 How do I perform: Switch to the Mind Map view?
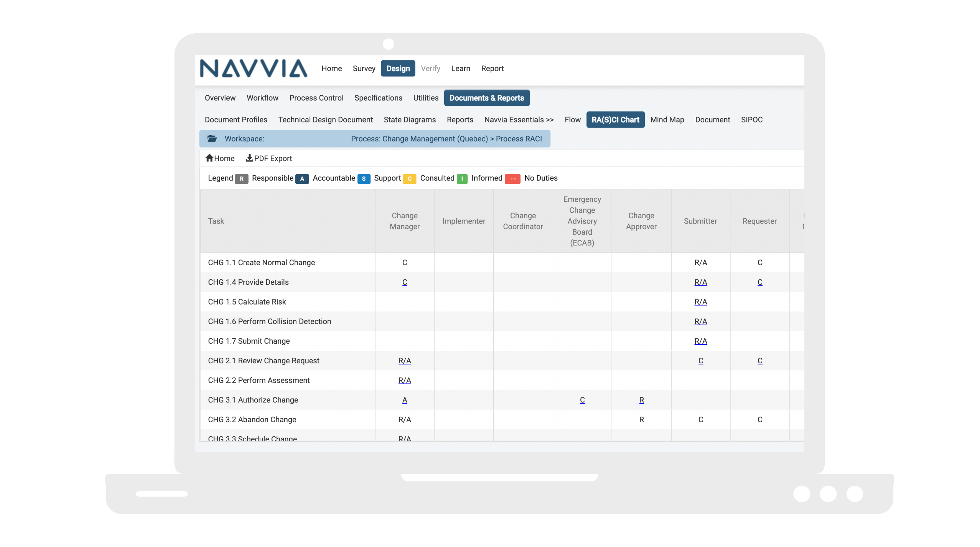pos(667,120)
